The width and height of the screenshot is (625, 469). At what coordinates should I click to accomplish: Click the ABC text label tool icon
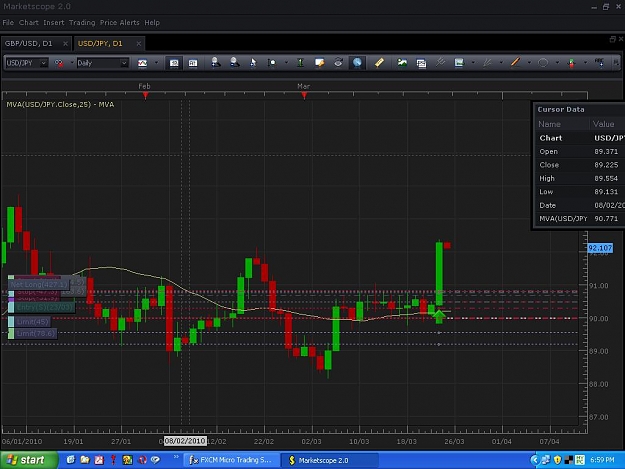click(x=599, y=63)
